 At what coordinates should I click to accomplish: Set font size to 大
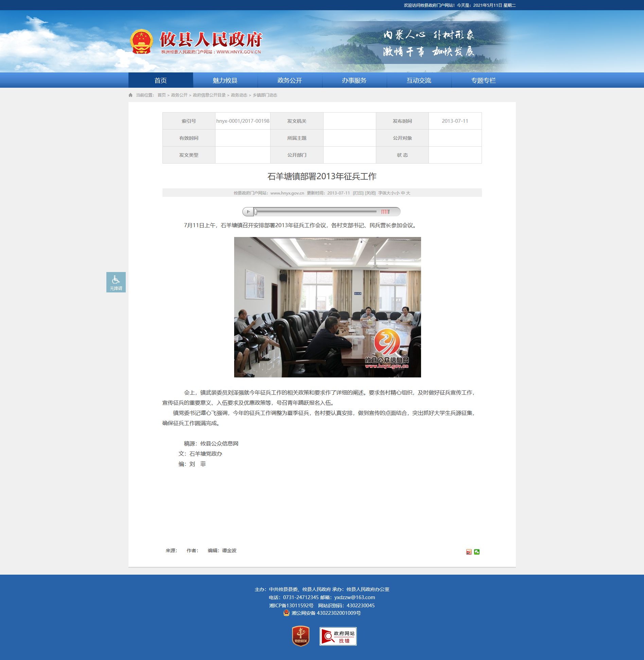pos(408,193)
